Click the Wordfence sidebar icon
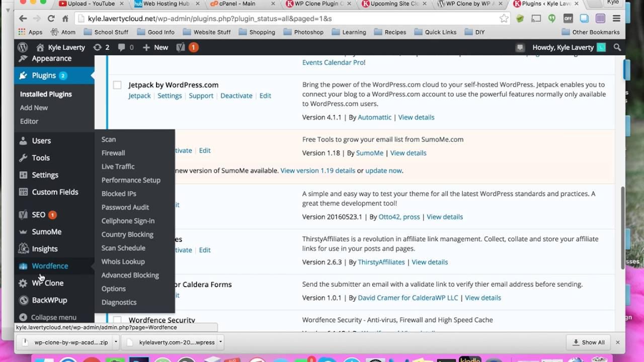644x362 pixels. [x=23, y=266]
